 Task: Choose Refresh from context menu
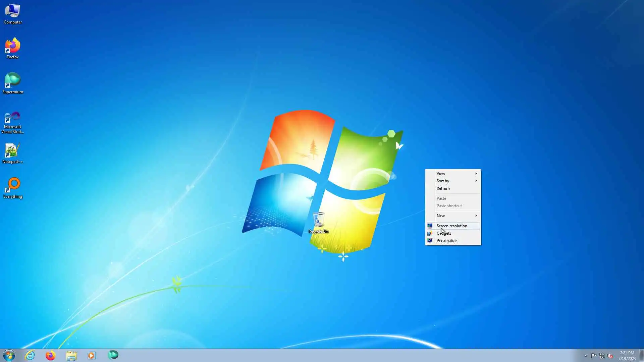443,188
